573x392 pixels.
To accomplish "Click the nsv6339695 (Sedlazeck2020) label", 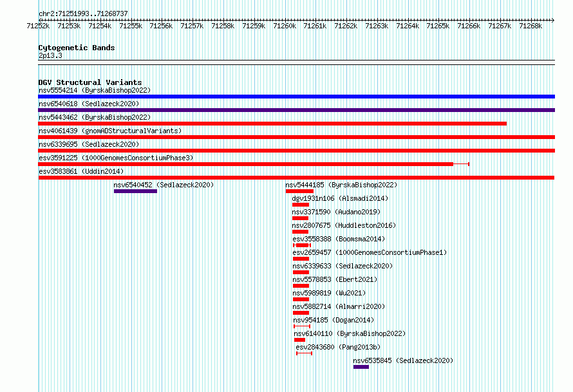I will (89, 144).
